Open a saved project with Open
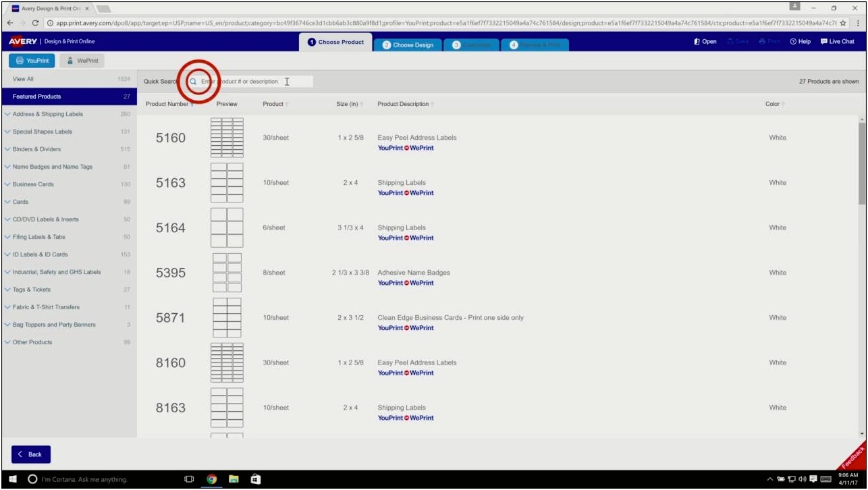 [705, 42]
